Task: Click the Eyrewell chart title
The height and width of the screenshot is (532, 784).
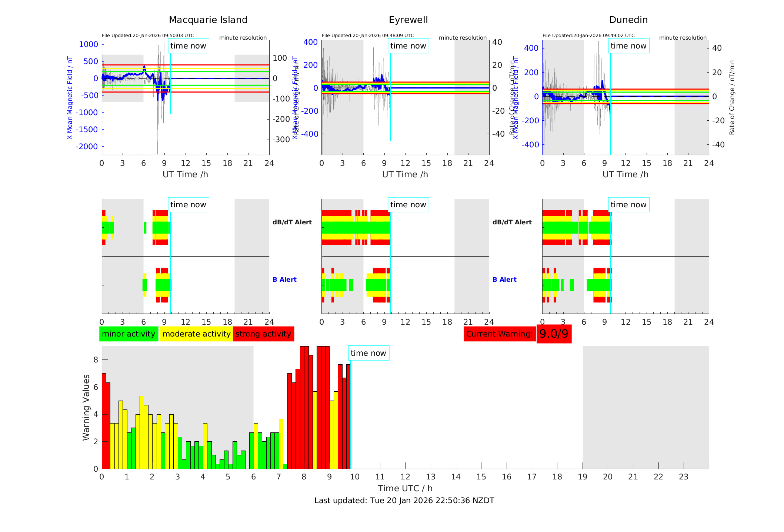Action: (408, 20)
